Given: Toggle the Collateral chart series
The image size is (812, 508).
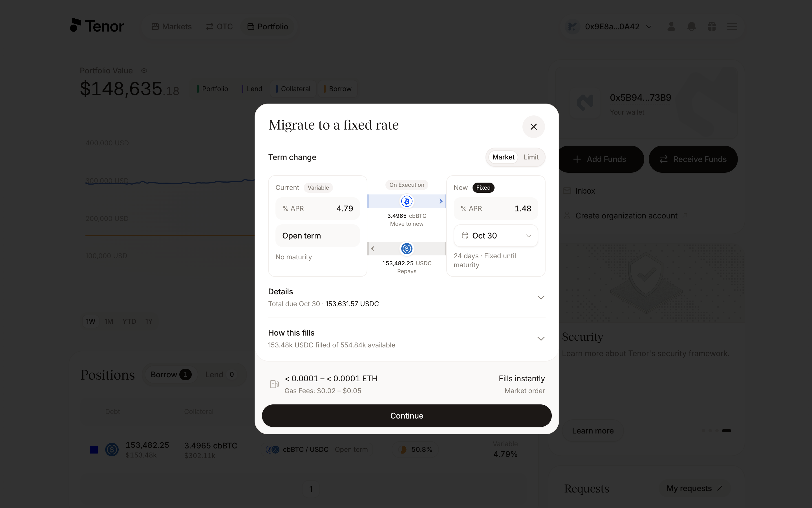Looking at the screenshot, I should click(x=293, y=89).
